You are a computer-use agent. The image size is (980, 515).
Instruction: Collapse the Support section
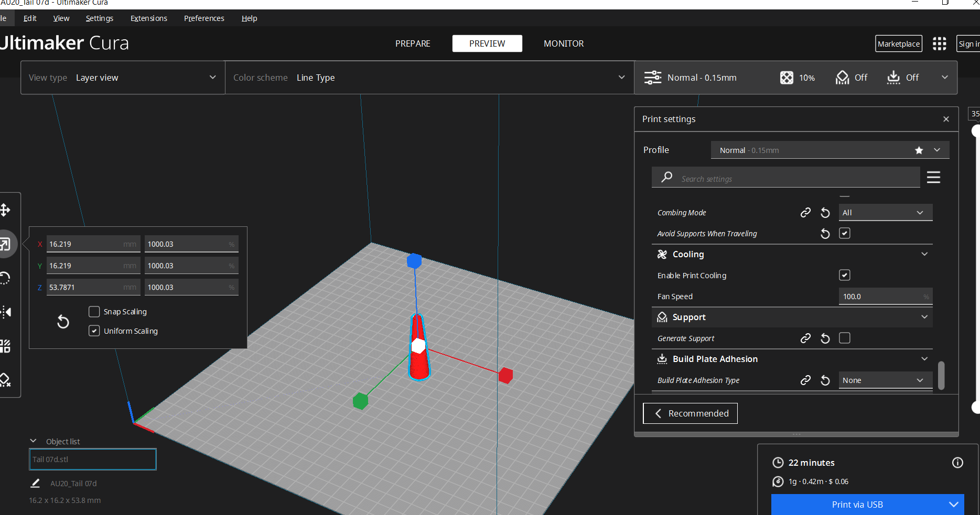click(x=924, y=317)
